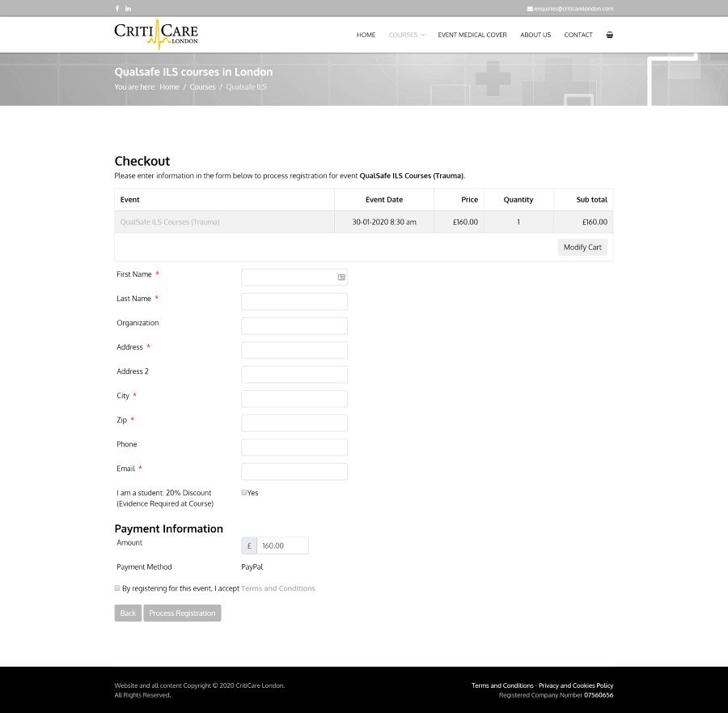Open the Contact menu item
728x713 pixels.
click(x=578, y=35)
